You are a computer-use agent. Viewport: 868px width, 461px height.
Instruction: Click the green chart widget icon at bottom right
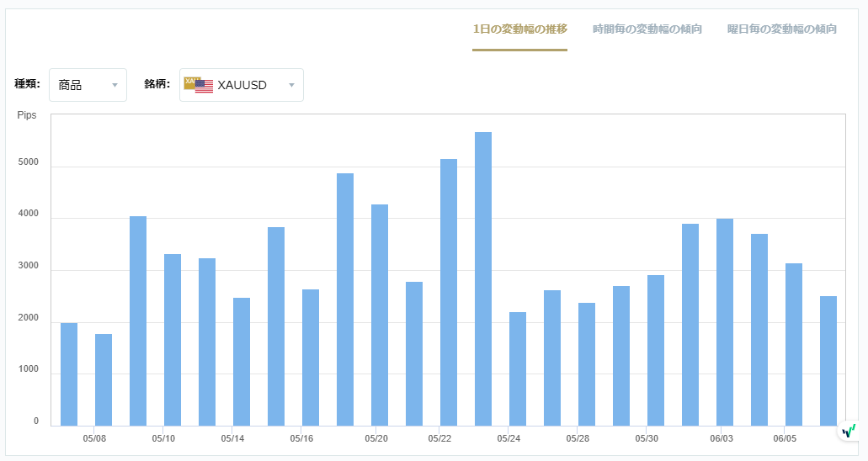pos(849,431)
